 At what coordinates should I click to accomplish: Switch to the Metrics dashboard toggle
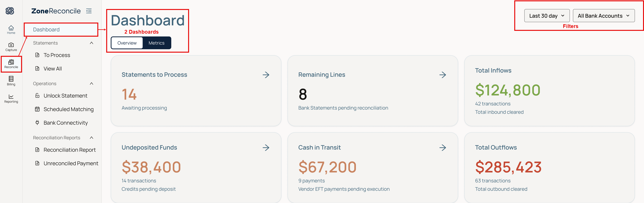click(x=156, y=43)
